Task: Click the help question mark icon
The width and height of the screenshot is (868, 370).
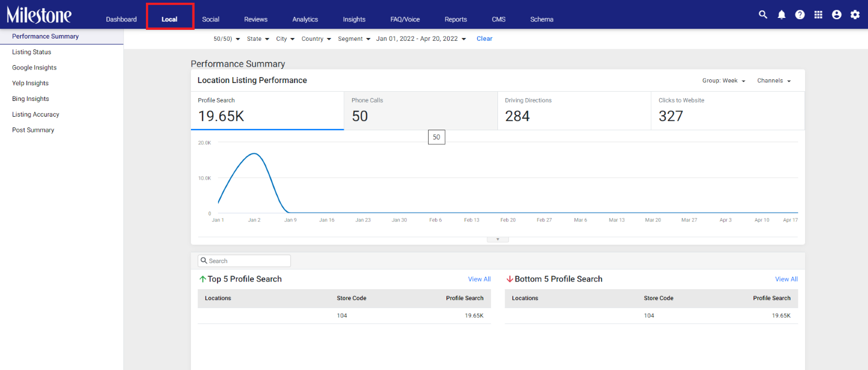Action: tap(800, 15)
